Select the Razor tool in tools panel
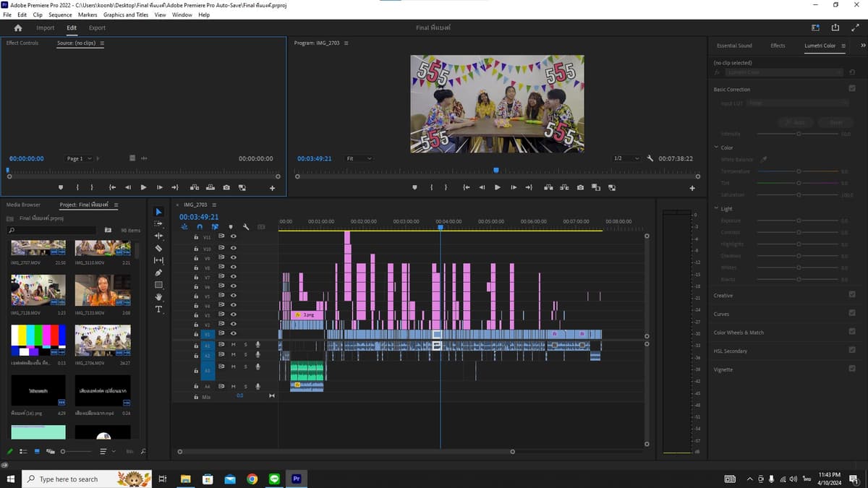868x488 pixels. [159, 248]
